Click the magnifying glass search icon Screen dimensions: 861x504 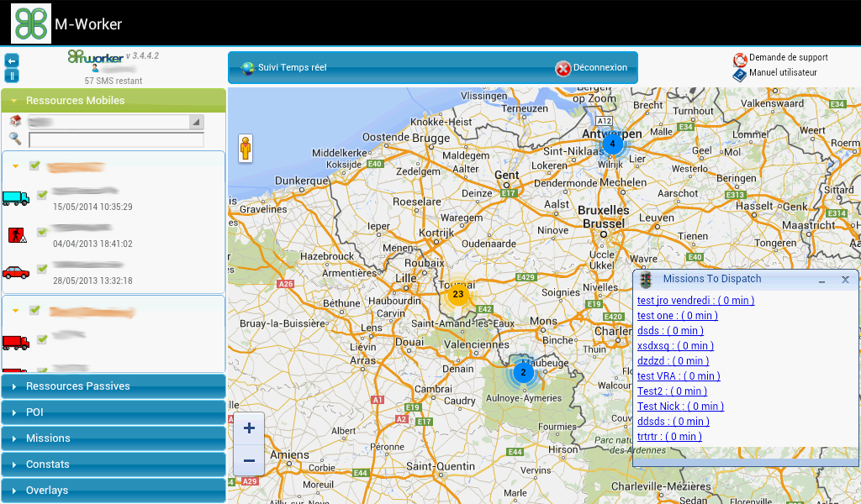pos(15,139)
